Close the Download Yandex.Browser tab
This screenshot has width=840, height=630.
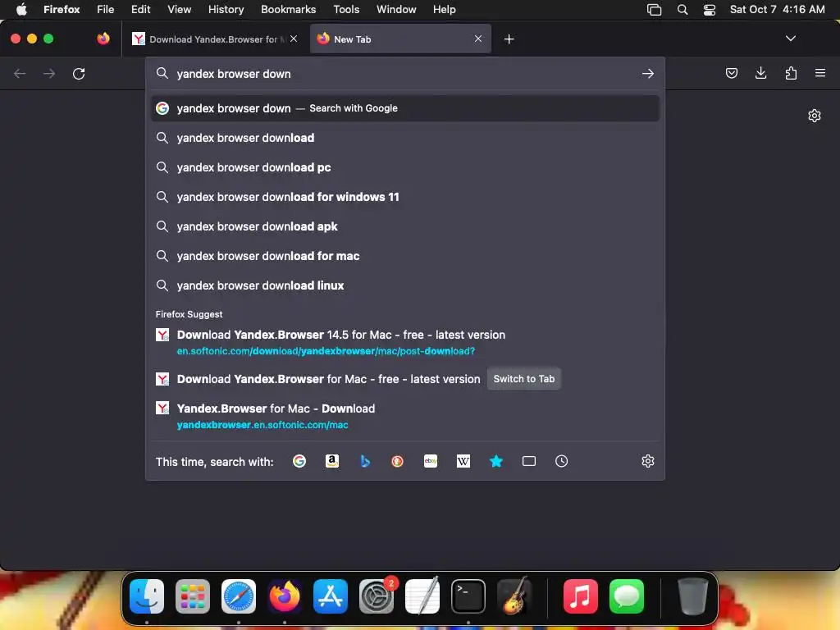point(294,39)
